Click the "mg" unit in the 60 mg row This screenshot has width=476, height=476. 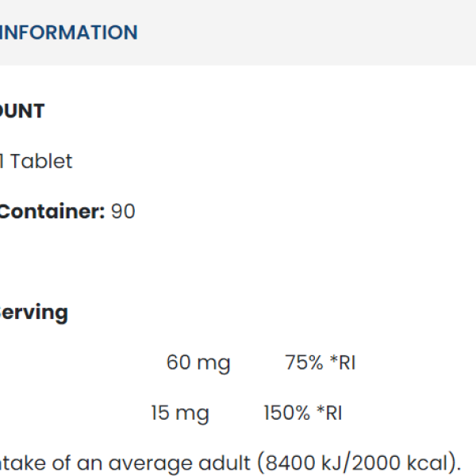213,363
